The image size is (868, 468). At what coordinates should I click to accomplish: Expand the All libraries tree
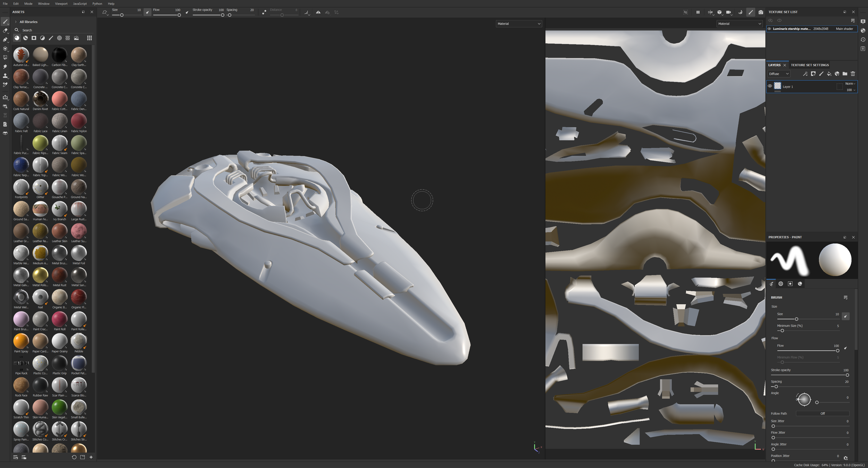pyautogui.click(x=16, y=22)
